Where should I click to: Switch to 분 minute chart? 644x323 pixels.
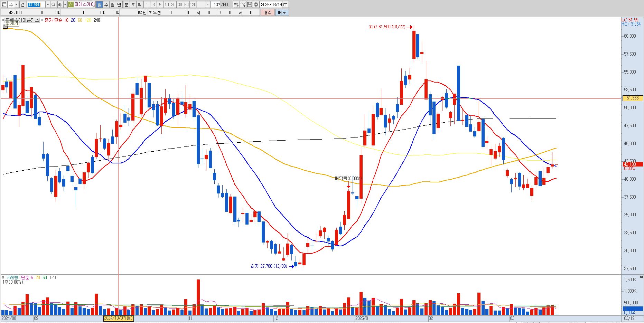(x=127, y=4)
